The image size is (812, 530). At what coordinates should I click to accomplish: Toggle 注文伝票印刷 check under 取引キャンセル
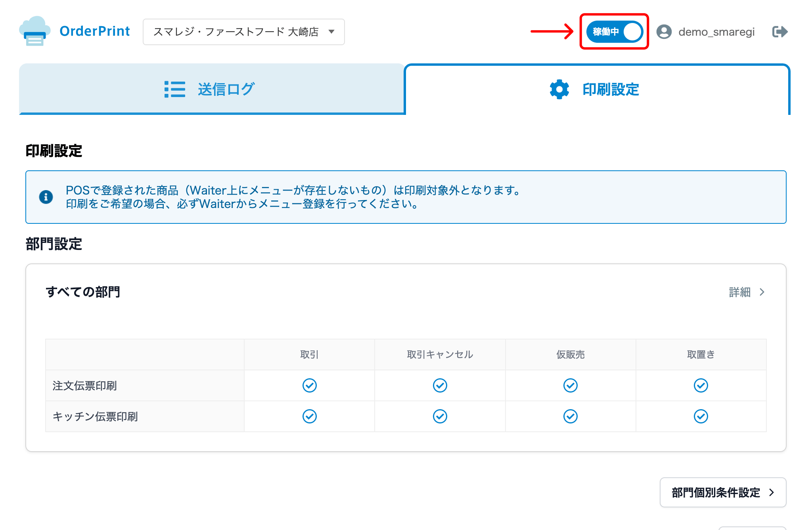point(440,385)
